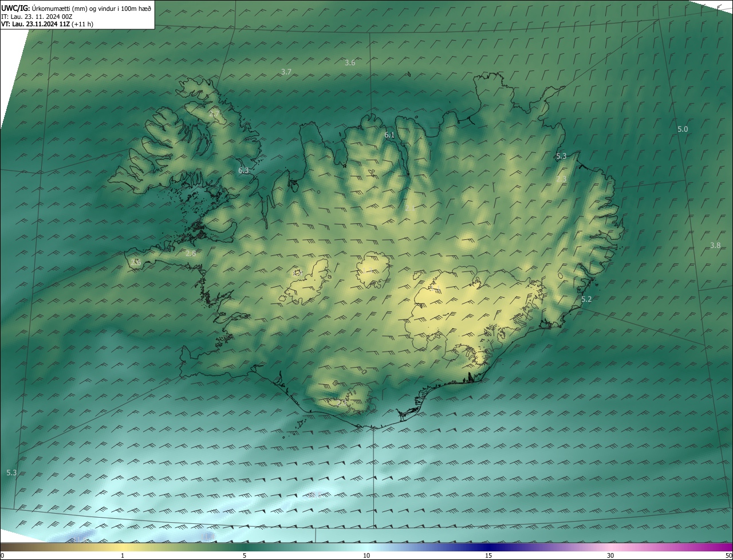733x560 pixels.
Task: Click the 10 tick on the color scale
Action: click(366, 555)
